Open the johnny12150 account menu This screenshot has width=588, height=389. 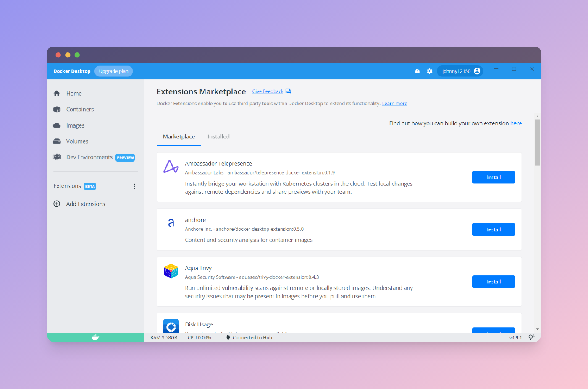coord(460,71)
